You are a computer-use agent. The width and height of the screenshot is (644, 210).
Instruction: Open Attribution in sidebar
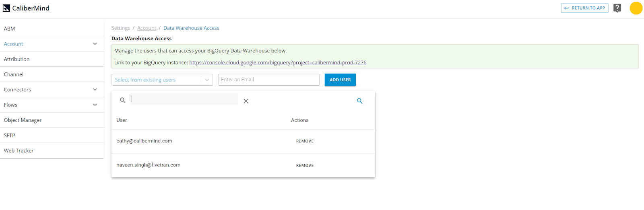pos(52,59)
